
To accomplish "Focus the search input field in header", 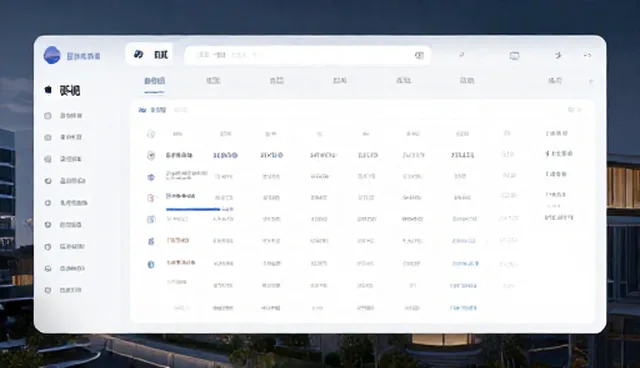I will click(307, 55).
